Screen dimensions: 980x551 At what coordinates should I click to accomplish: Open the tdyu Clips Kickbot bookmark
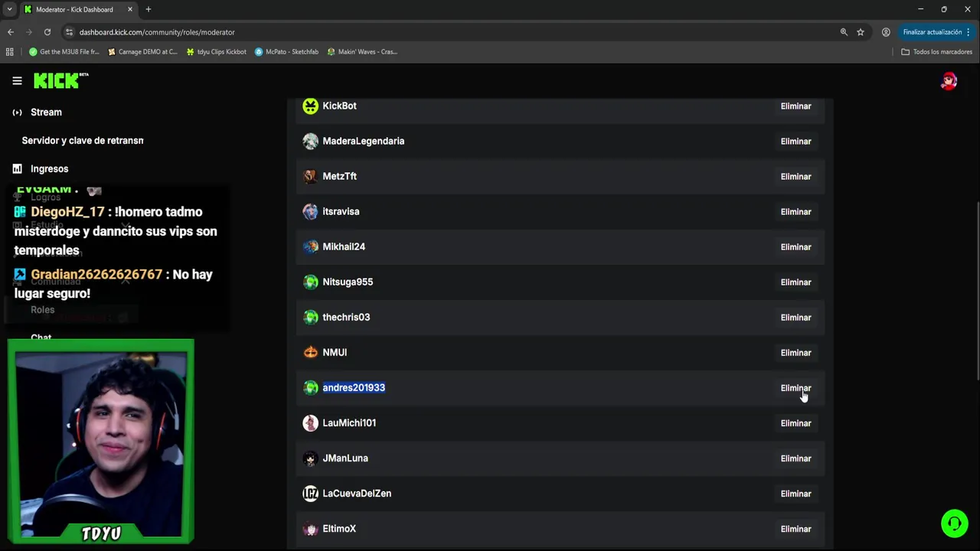point(217,52)
